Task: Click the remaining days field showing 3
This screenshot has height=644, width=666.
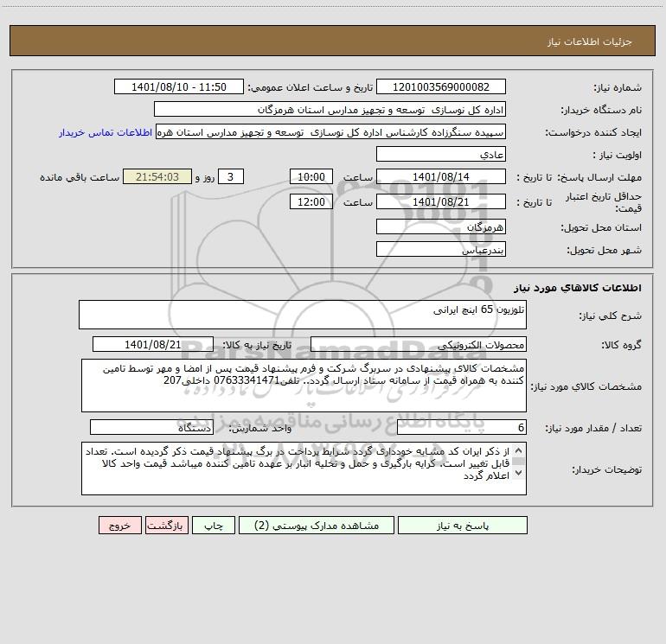Action: [231, 176]
